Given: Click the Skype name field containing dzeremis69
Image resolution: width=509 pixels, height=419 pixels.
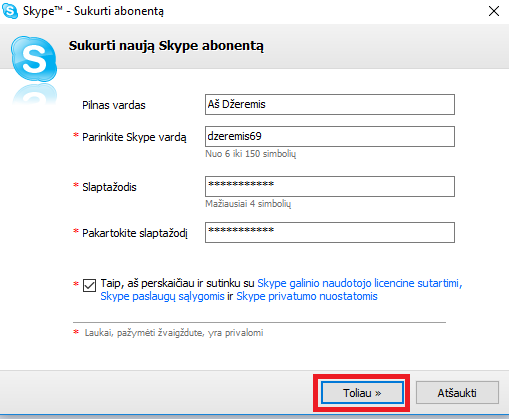Looking at the screenshot, I should 330,136.
